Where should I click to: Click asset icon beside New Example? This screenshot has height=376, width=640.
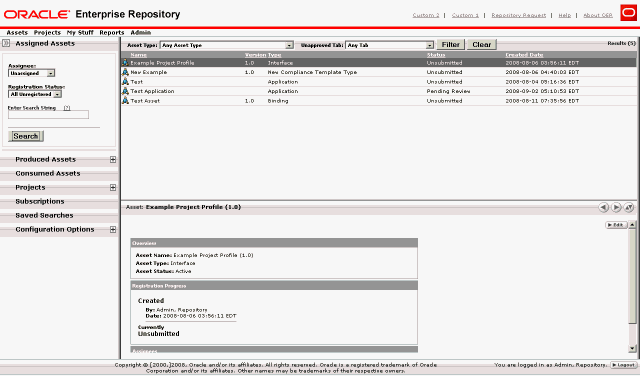[x=125, y=72]
